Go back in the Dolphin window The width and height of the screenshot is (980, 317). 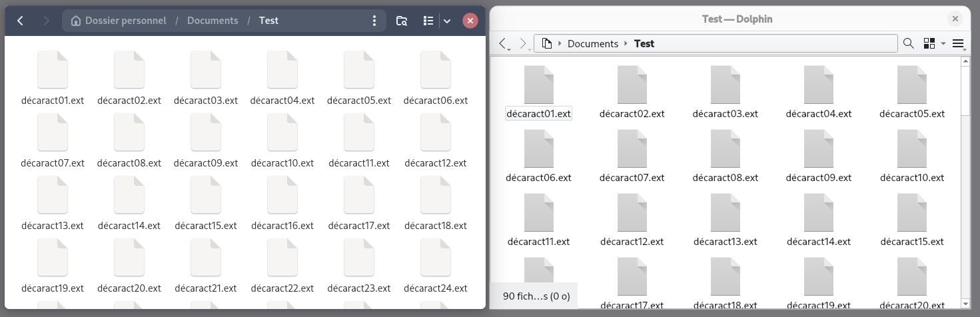[x=504, y=44]
